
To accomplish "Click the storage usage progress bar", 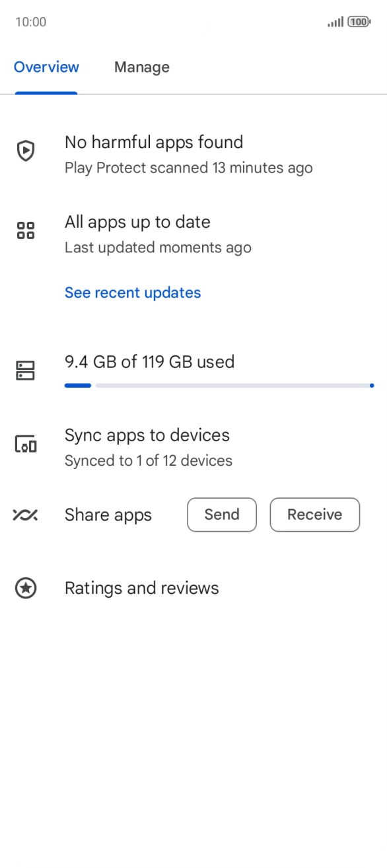I will (x=219, y=385).
